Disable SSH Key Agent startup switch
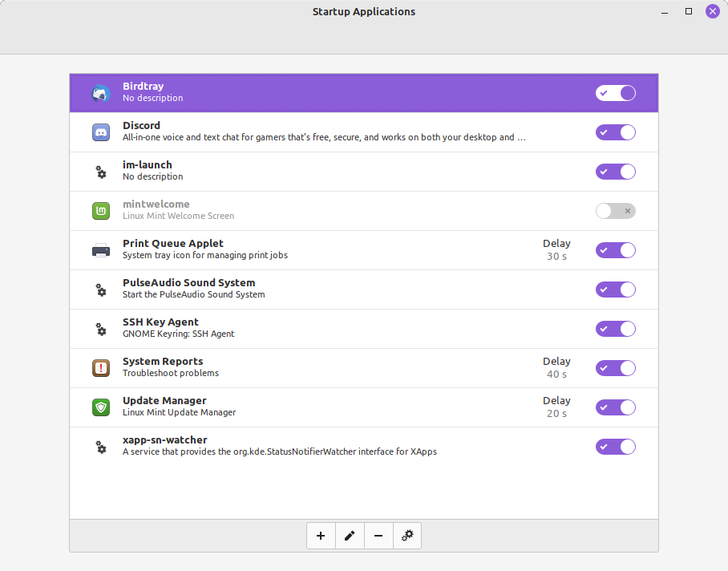 click(x=616, y=329)
